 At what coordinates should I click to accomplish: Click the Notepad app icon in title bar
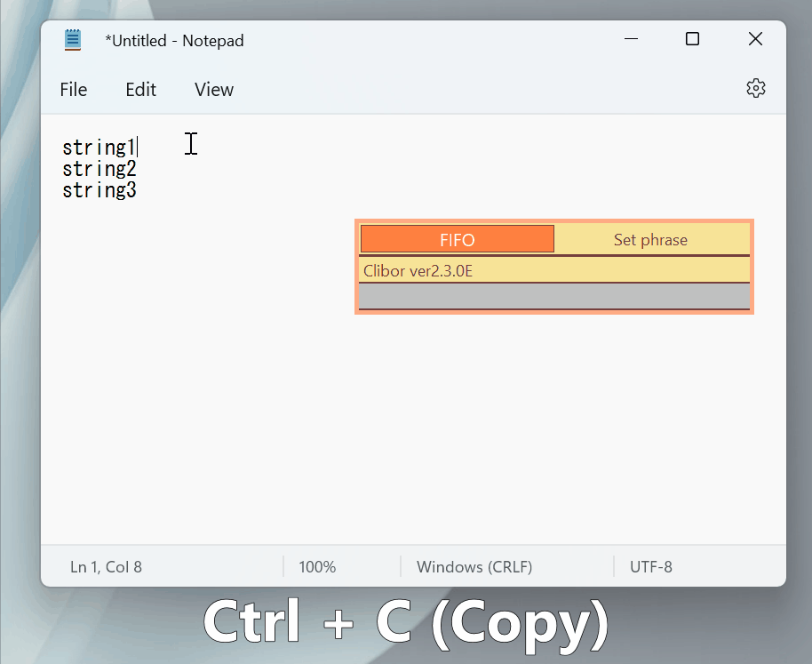pyautogui.click(x=73, y=40)
